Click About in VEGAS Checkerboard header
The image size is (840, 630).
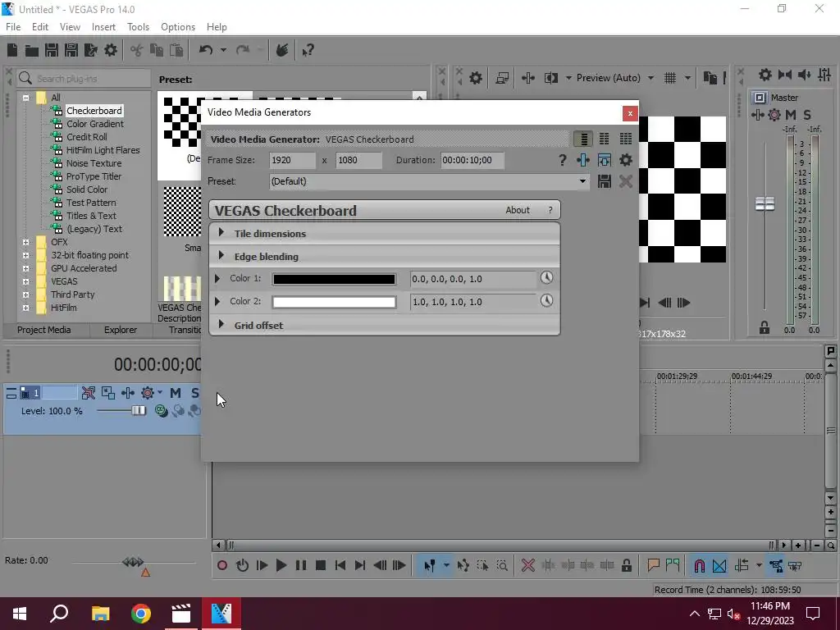pos(518,210)
